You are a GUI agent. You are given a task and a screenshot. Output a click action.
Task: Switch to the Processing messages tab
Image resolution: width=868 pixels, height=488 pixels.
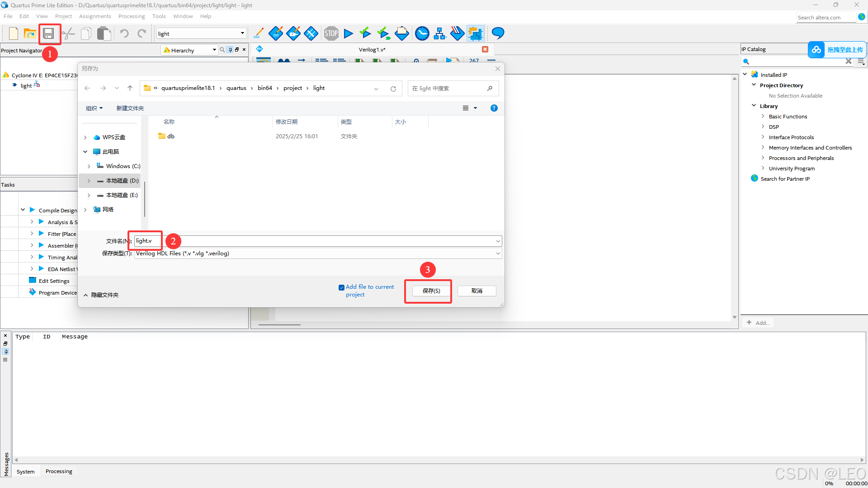[59, 471]
